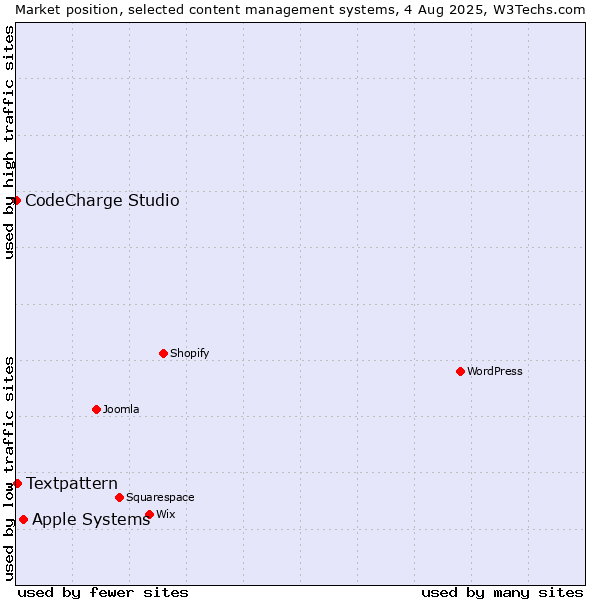Click the "used by low traffic sites" label
The height and width of the screenshot is (600, 600).
point(9,469)
